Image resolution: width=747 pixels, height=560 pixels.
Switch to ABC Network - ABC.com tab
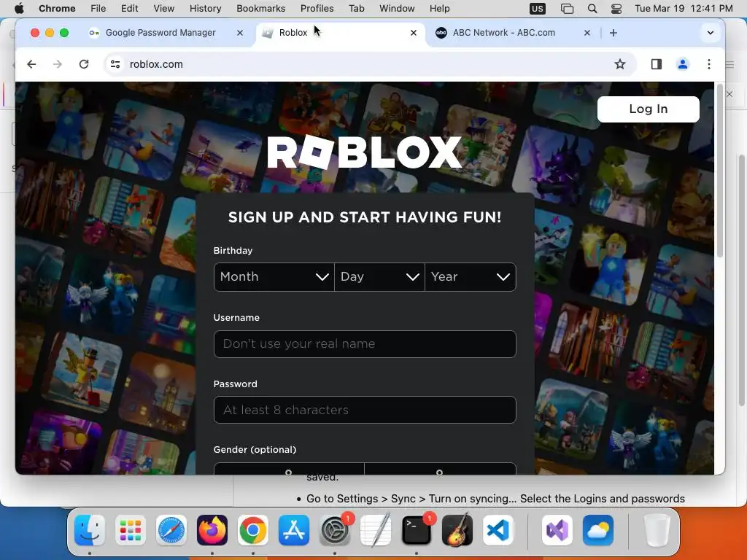click(504, 33)
